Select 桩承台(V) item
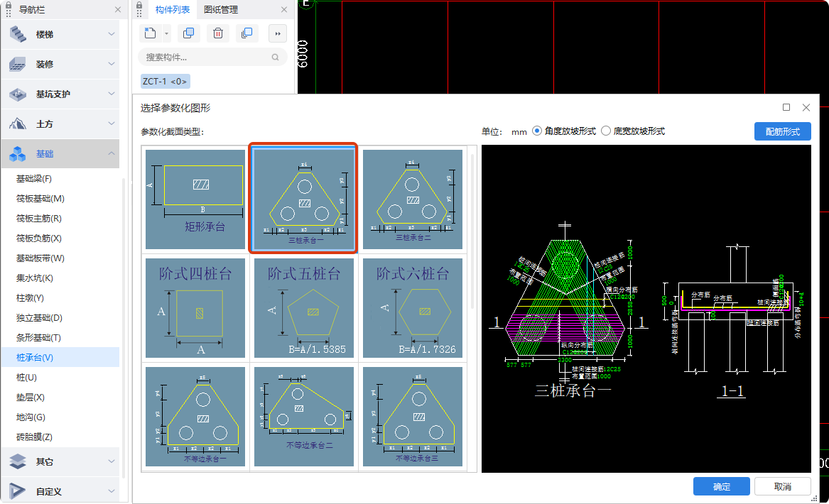 pyautogui.click(x=60, y=358)
